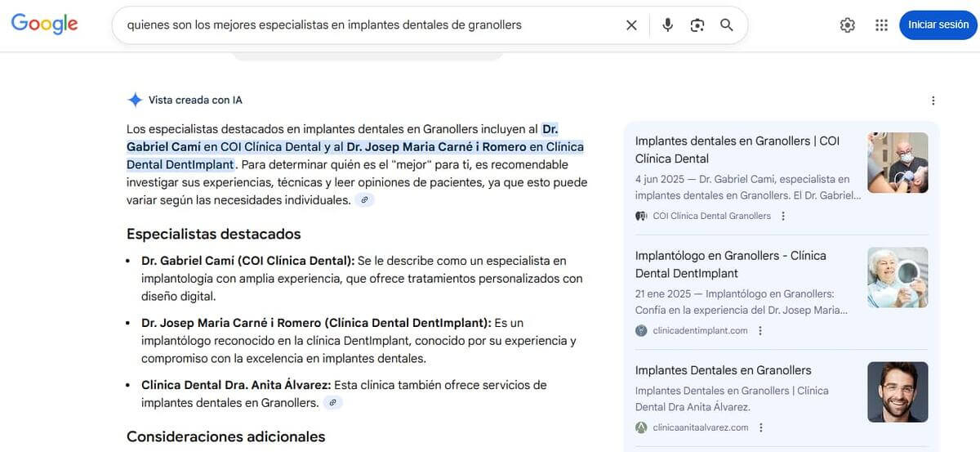Click the COI Clínica Dental Granollers favicon
Image resolution: width=980 pixels, height=452 pixels.
coord(641,216)
